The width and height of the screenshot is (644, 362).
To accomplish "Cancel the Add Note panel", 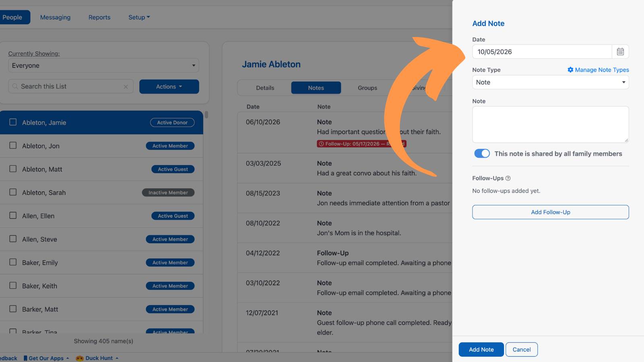I will (522, 350).
